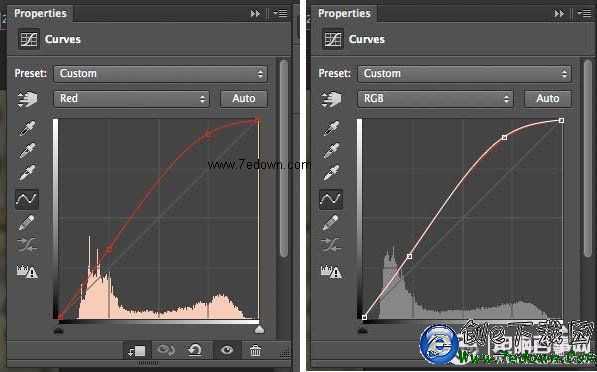Click smooth curve values icon in left panel
This screenshot has width=597, height=372.
[x=27, y=245]
